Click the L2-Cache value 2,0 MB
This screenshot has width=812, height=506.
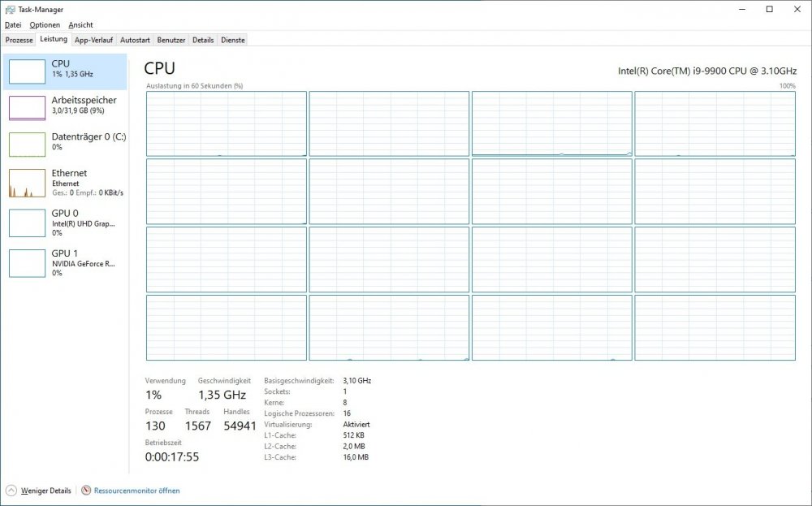[354, 446]
